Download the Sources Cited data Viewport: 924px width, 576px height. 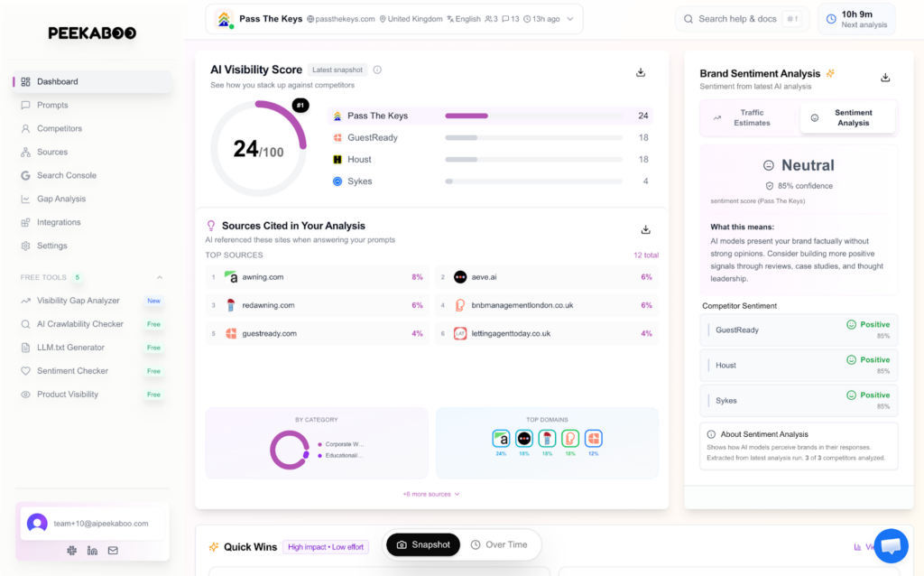point(645,230)
